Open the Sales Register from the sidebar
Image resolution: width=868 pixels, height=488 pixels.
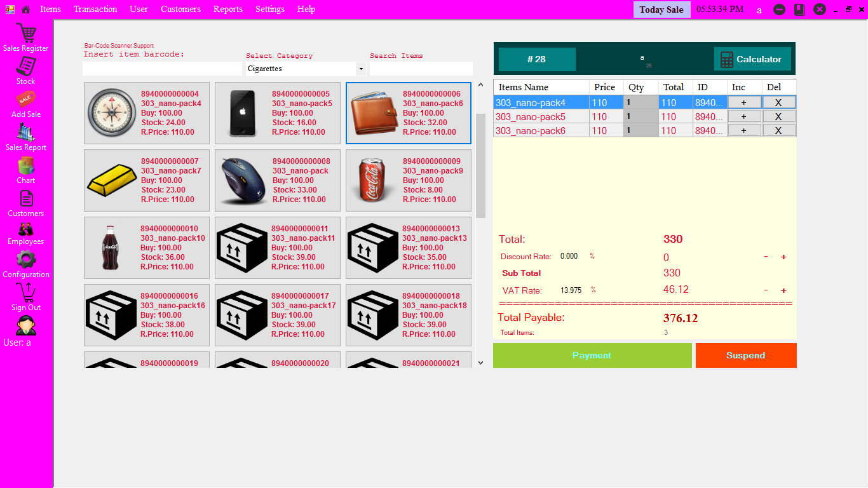point(25,33)
